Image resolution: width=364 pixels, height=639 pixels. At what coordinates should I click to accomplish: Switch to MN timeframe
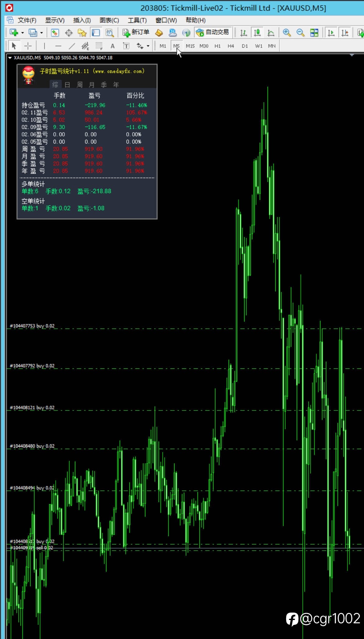click(272, 46)
